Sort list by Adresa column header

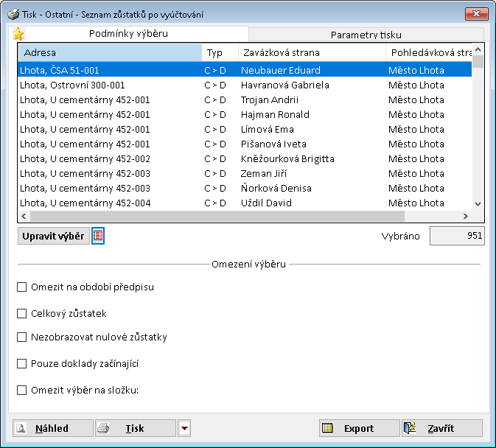click(x=109, y=53)
